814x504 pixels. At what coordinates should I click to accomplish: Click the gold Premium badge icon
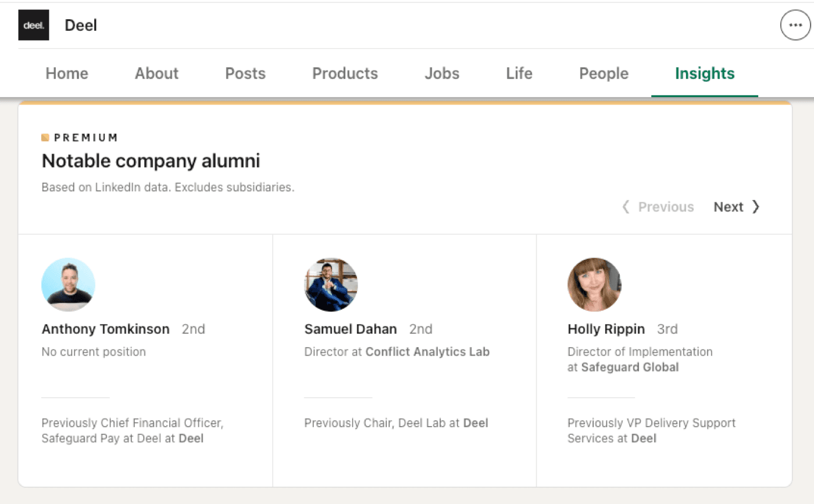[x=45, y=138]
